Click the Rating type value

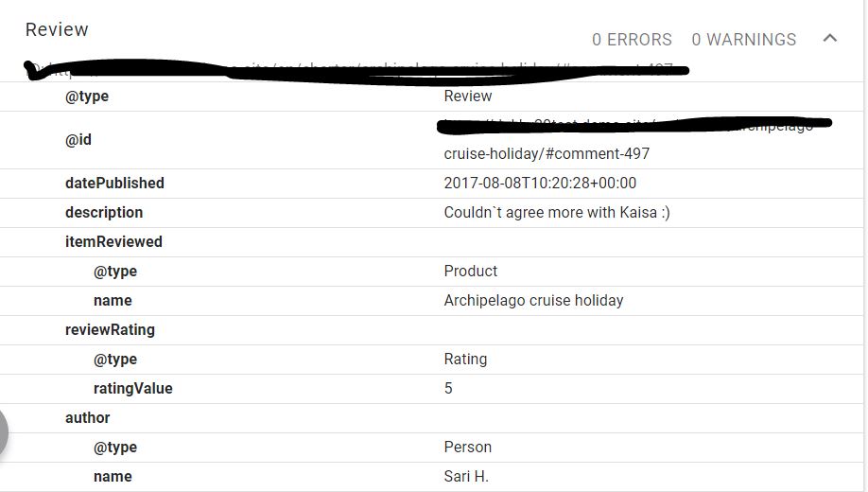pyautogui.click(x=465, y=360)
